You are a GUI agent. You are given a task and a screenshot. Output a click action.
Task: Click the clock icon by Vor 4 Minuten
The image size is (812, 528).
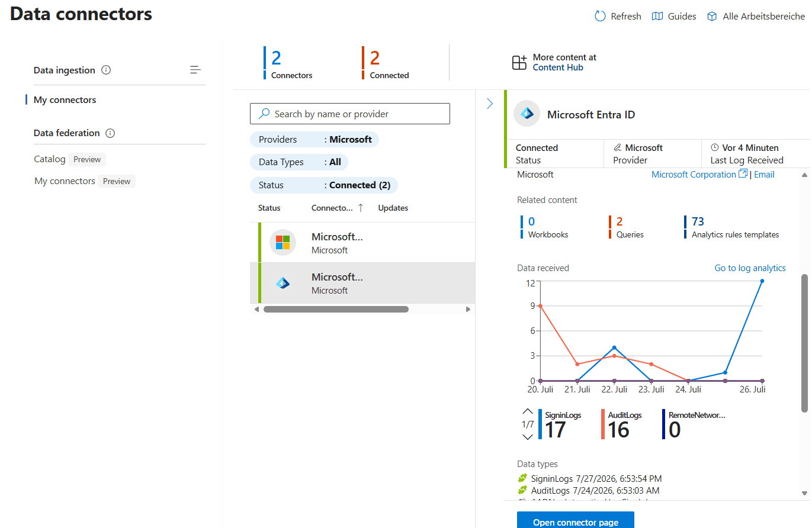click(715, 147)
